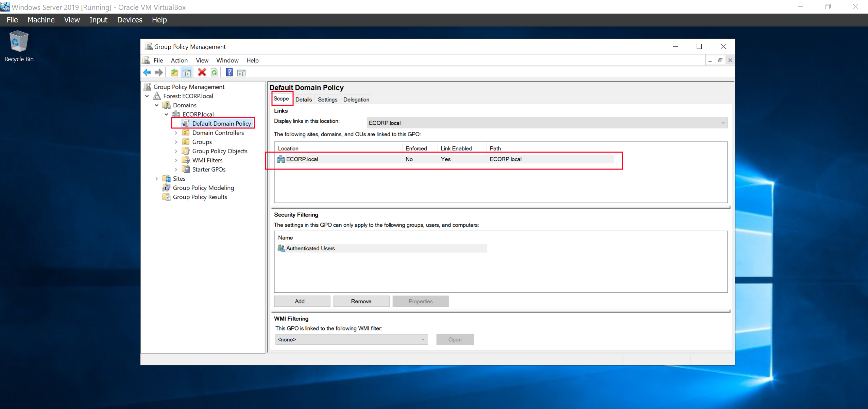The width and height of the screenshot is (868, 409).
Task: Click the Enforced column header
Action: tap(420, 148)
